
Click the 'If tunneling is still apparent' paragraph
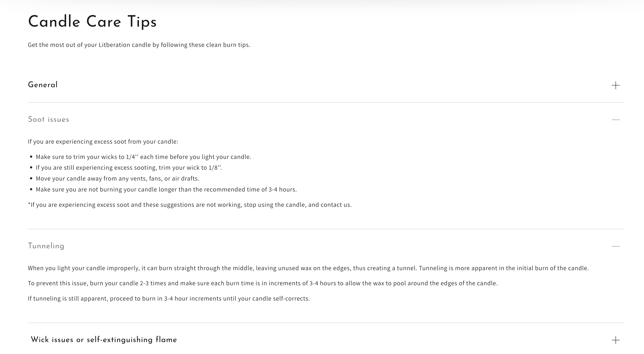169,299
